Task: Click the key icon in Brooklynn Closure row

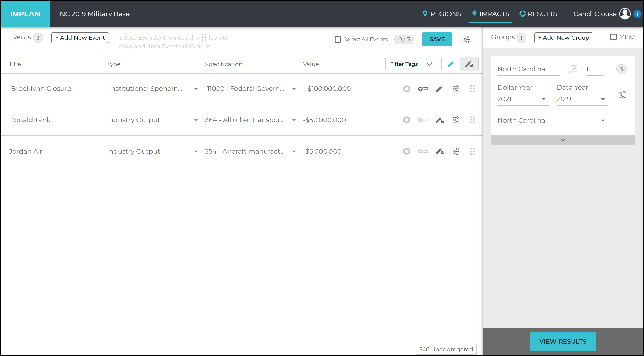Action: coord(423,89)
